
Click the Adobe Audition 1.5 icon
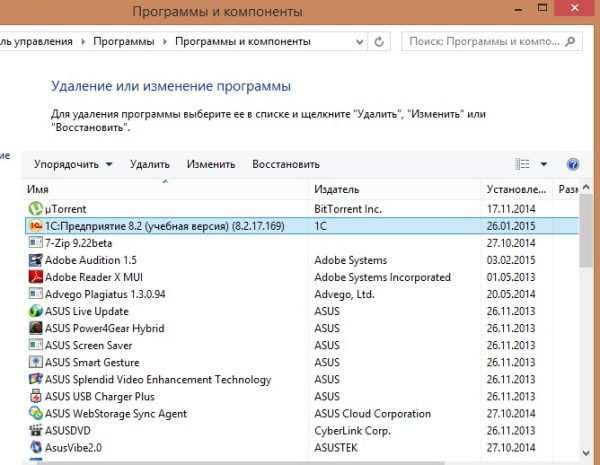(x=36, y=260)
